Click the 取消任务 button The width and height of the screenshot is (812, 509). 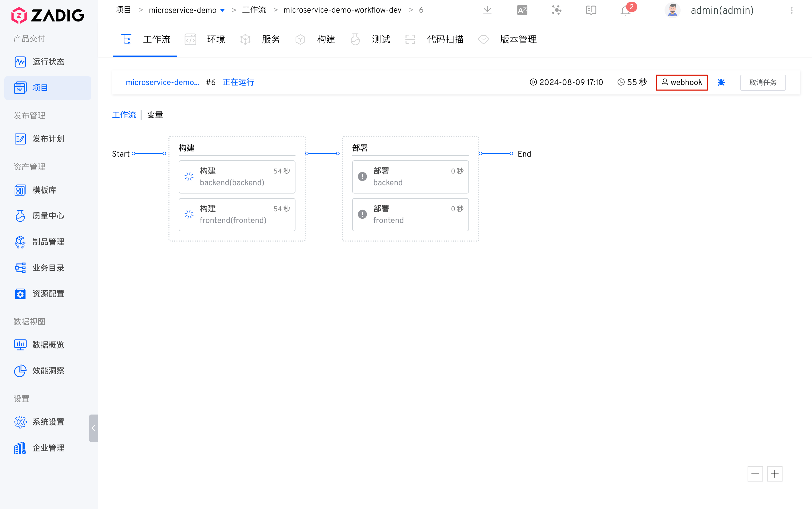(763, 82)
